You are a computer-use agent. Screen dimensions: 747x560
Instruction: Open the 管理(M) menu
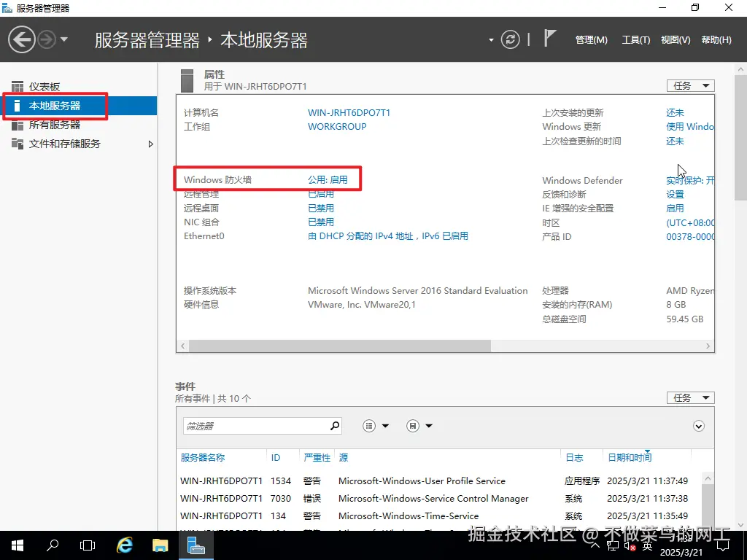(x=591, y=40)
